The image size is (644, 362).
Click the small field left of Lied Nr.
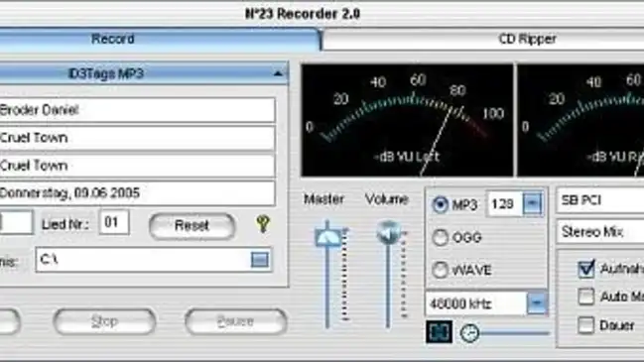17,222
